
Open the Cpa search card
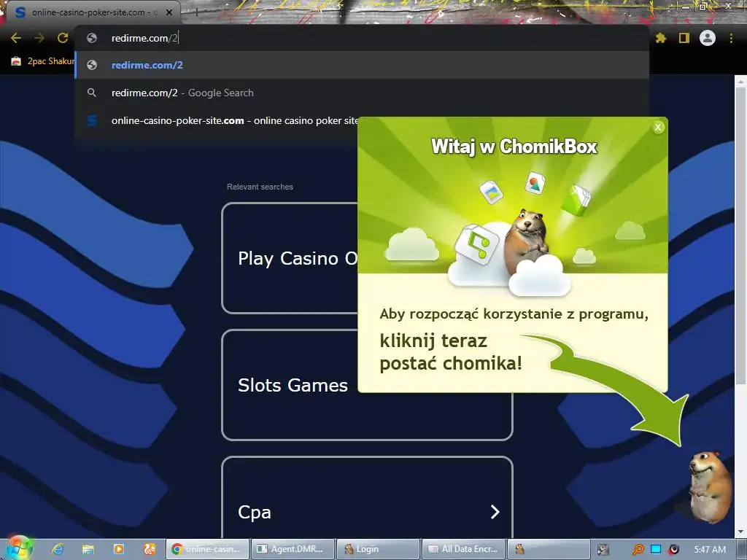click(367, 497)
